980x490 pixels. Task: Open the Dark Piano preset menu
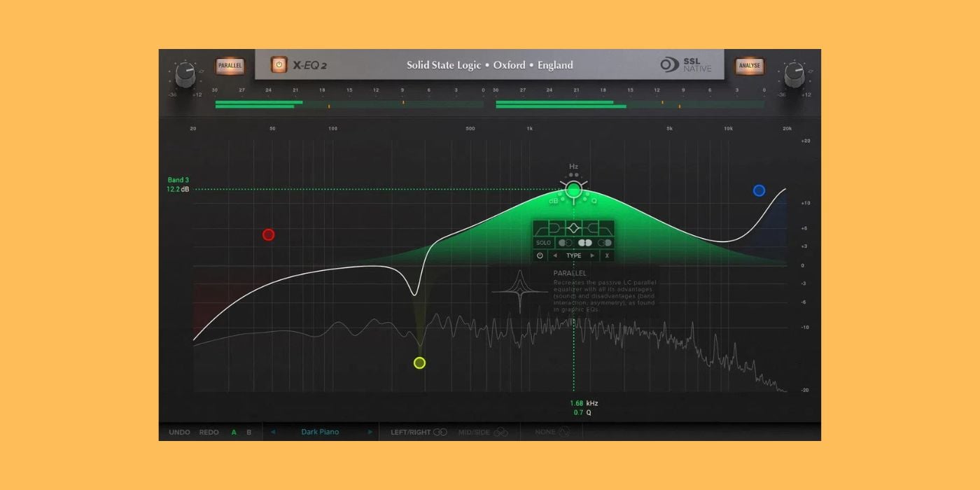320,432
